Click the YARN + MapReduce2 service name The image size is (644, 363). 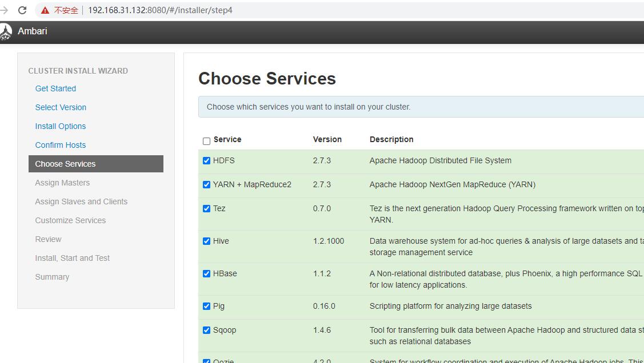pyautogui.click(x=252, y=184)
